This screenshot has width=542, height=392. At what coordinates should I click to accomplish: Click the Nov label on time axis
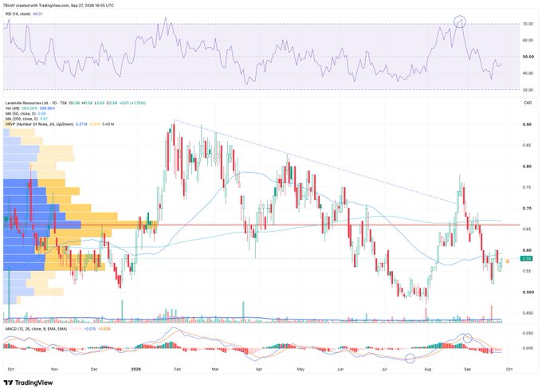(x=54, y=369)
